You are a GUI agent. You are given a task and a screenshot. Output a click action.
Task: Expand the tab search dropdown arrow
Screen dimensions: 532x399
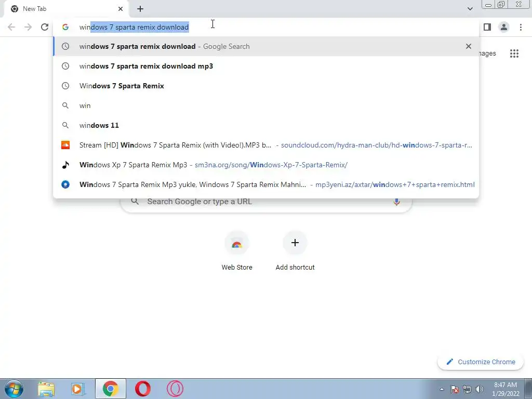click(470, 9)
